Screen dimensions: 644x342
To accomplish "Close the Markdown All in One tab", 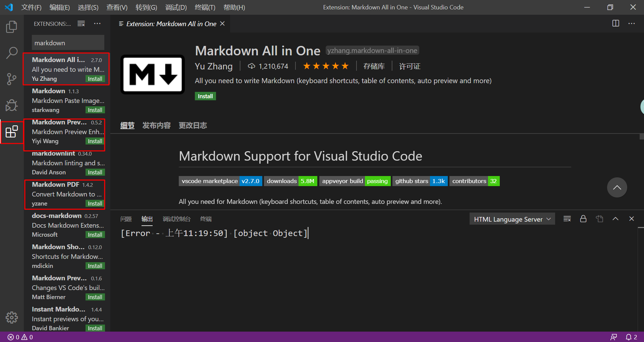I will click(x=222, y=24).
